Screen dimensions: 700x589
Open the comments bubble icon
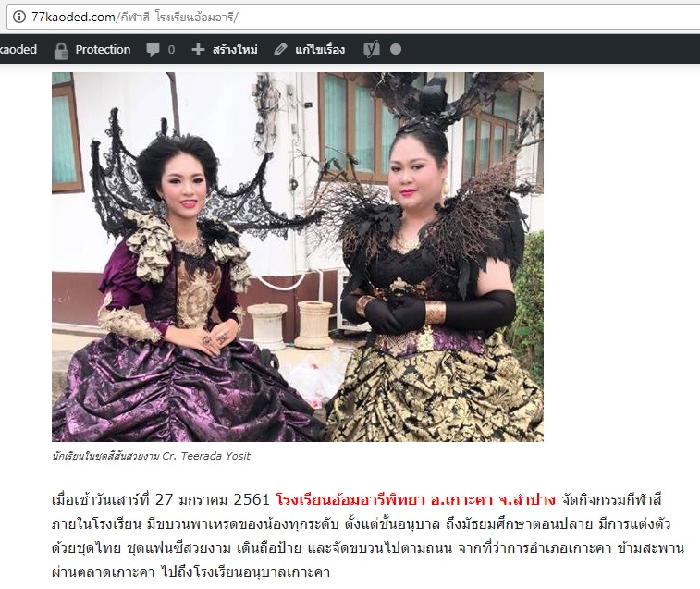[154, 49]
